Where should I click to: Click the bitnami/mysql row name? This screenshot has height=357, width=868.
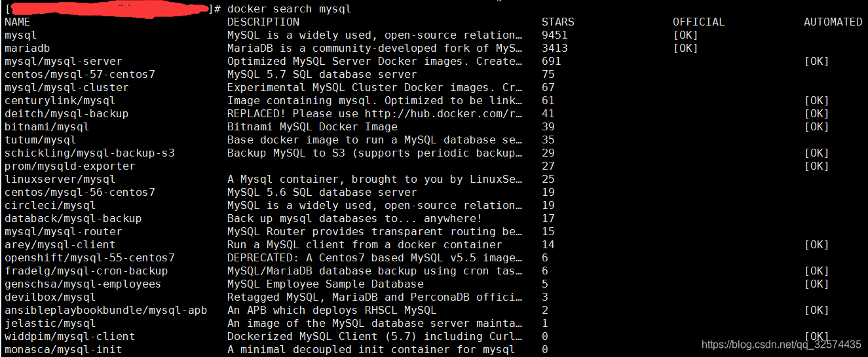pyautogui.click(x=47, y=127)
